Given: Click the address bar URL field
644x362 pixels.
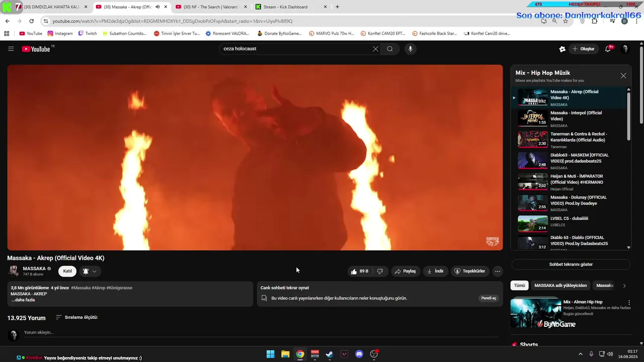Looking at the screenshot, I should tap(292, 21).
